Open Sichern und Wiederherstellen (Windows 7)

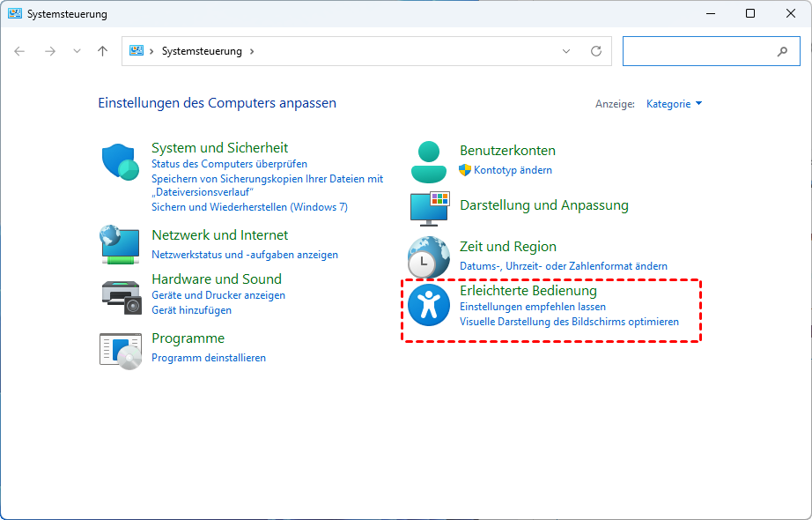[x=249, y=207]
